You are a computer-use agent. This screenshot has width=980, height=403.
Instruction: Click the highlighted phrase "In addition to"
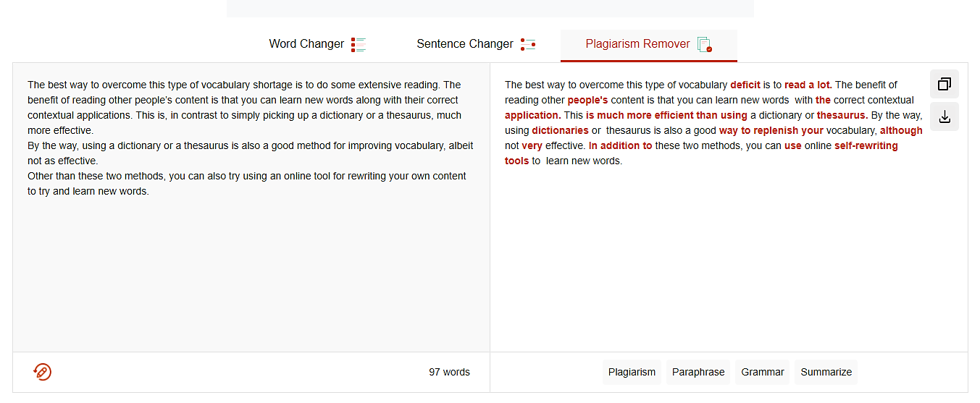click(x=620, y=145)
